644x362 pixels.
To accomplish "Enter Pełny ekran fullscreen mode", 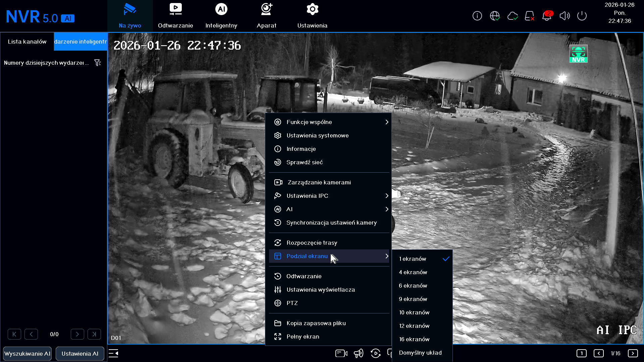I will 329,337.
